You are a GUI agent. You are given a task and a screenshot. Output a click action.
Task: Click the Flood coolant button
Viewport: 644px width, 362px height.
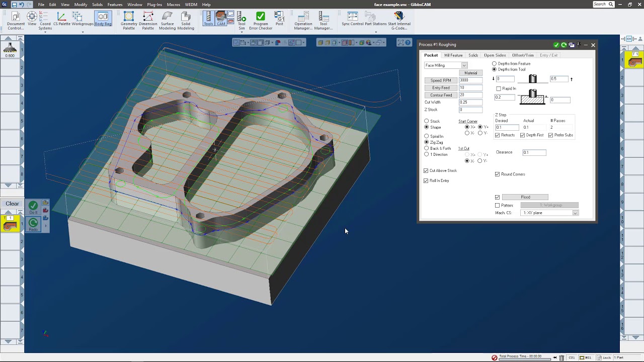pos(525,197)
